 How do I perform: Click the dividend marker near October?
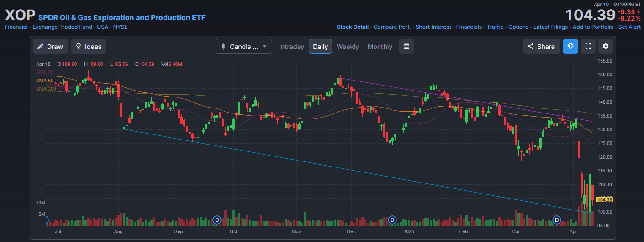[217, 220]
